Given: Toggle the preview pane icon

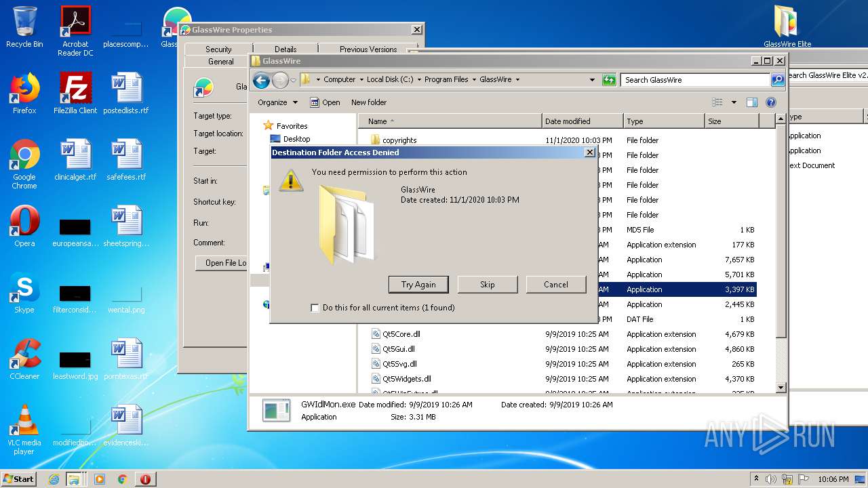Looking at the screenshot, I should (x=751, y=102).
